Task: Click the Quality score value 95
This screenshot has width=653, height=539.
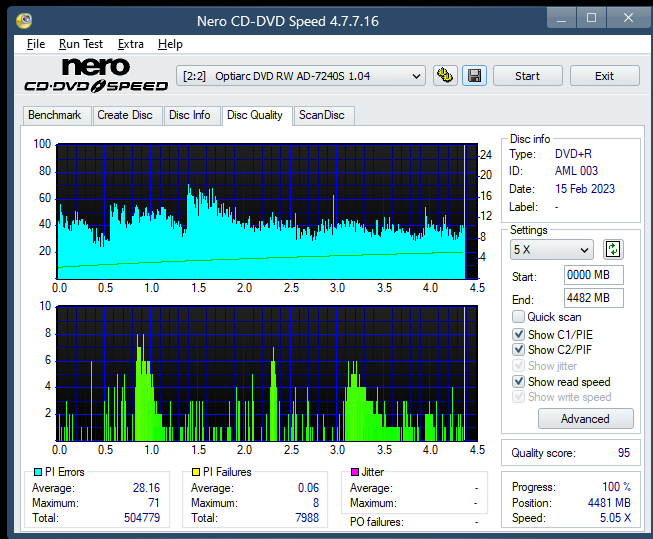Action: point(624,453)
